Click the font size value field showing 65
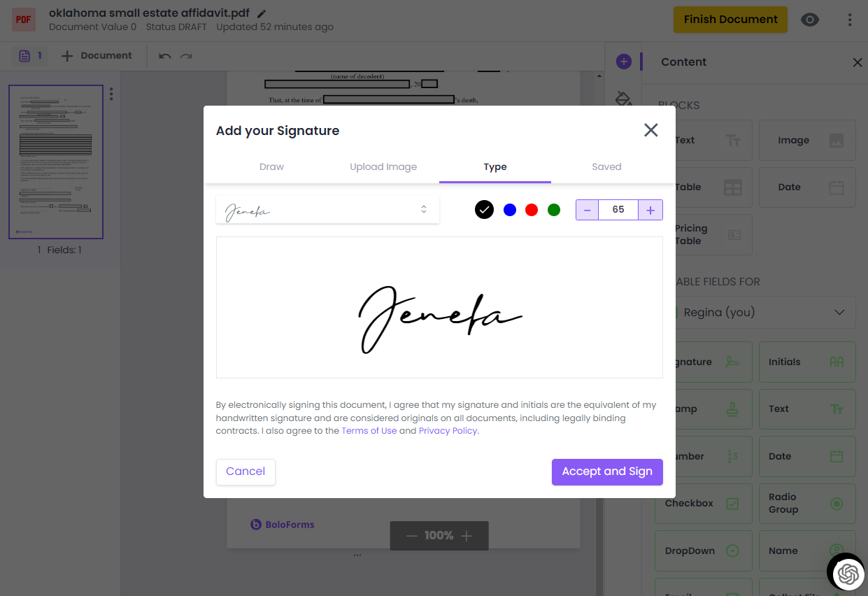The height and width of the screenshot is (596, 868). pos(618,209)
